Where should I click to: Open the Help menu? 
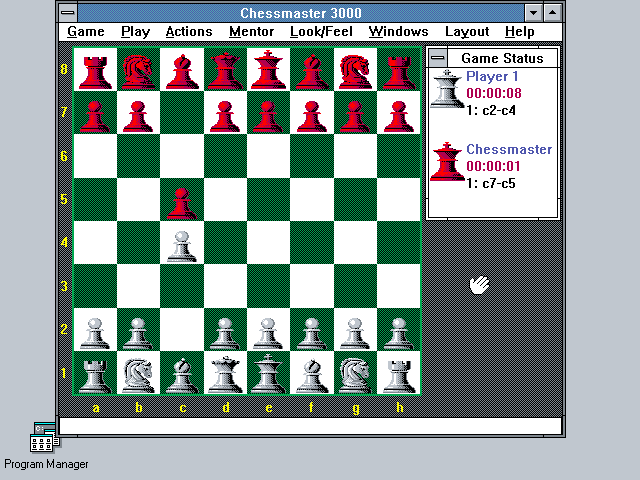click(520, 32)
